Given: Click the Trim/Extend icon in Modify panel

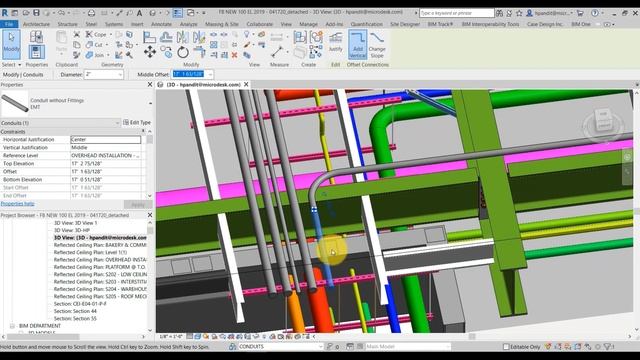Looking at the screenshot, I should 199,52.
